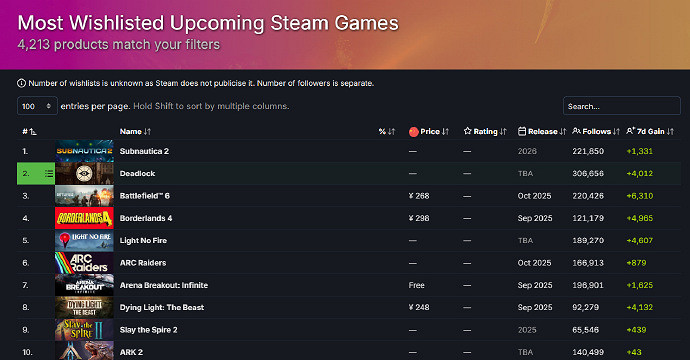The image size is (690, 360).
Task: Sort table by Rating column
Action: click(485, 132)
